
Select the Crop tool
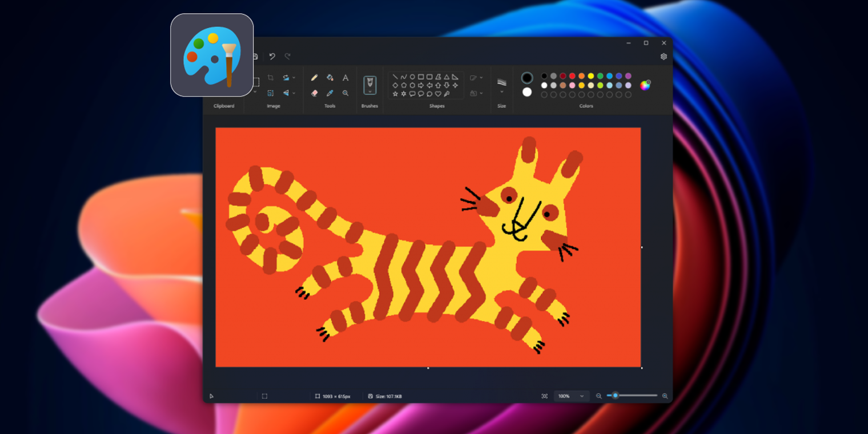270,77
